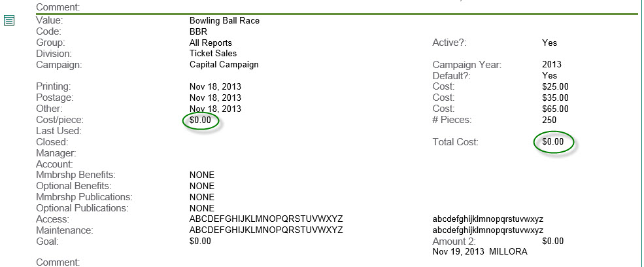The width and height of the screenshot is (644, 267).
Task: Click the Active? Yes value
Action: pos(550,43)
